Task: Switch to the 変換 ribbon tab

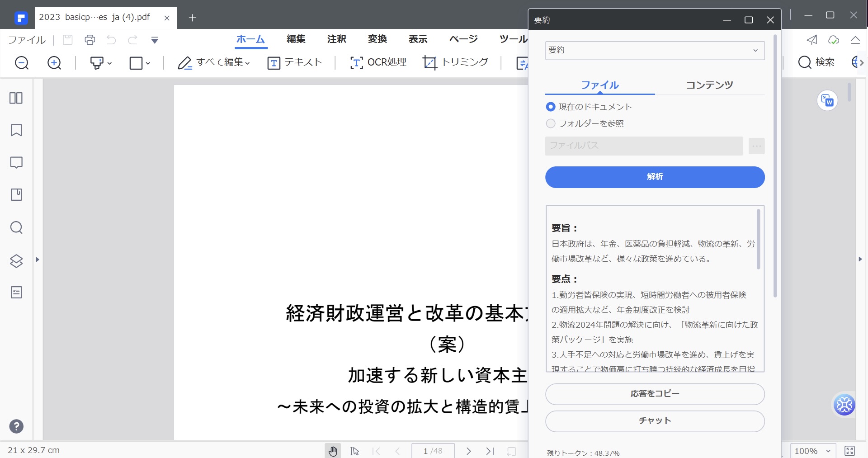Action: coord(377,39)
